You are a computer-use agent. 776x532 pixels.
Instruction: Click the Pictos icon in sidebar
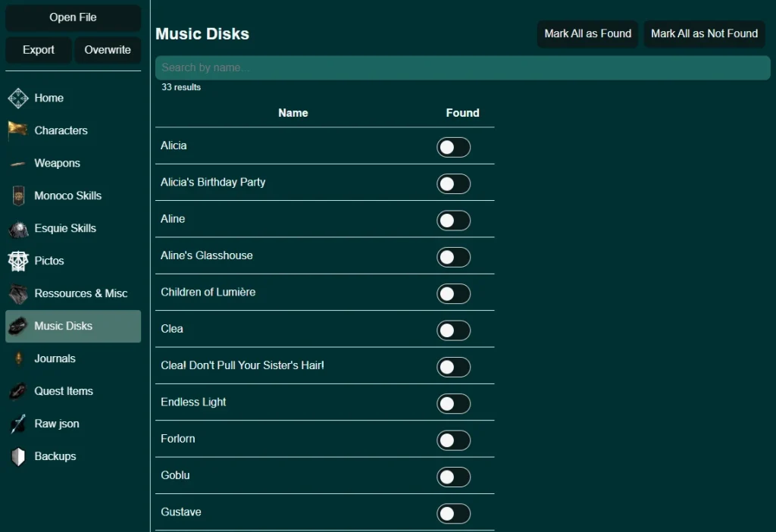[18, 261]
